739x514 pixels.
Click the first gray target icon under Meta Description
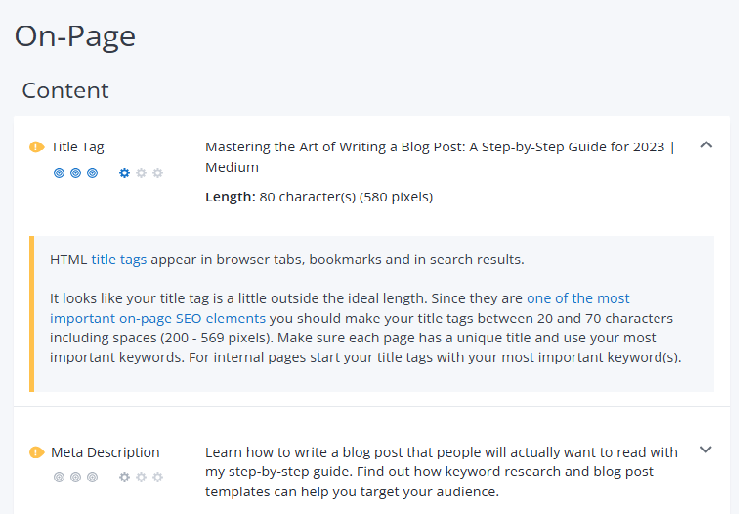pyautogui.click(x=59, y=478)
